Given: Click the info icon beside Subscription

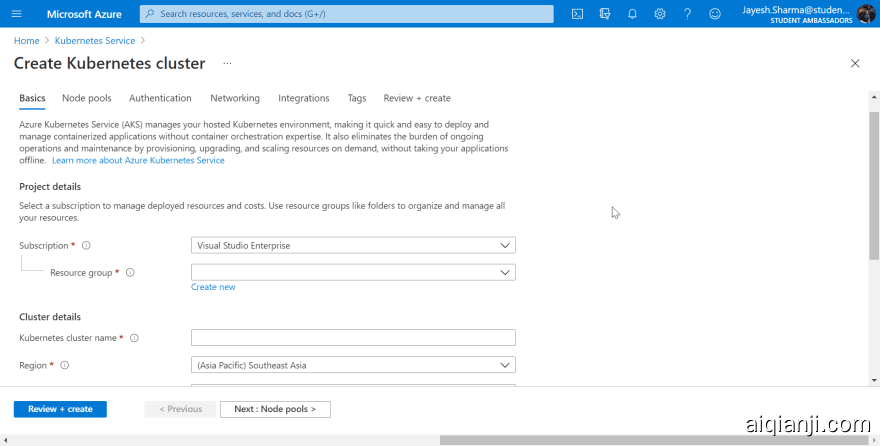Looking at the screenshot, I should (x=86, y=246).
